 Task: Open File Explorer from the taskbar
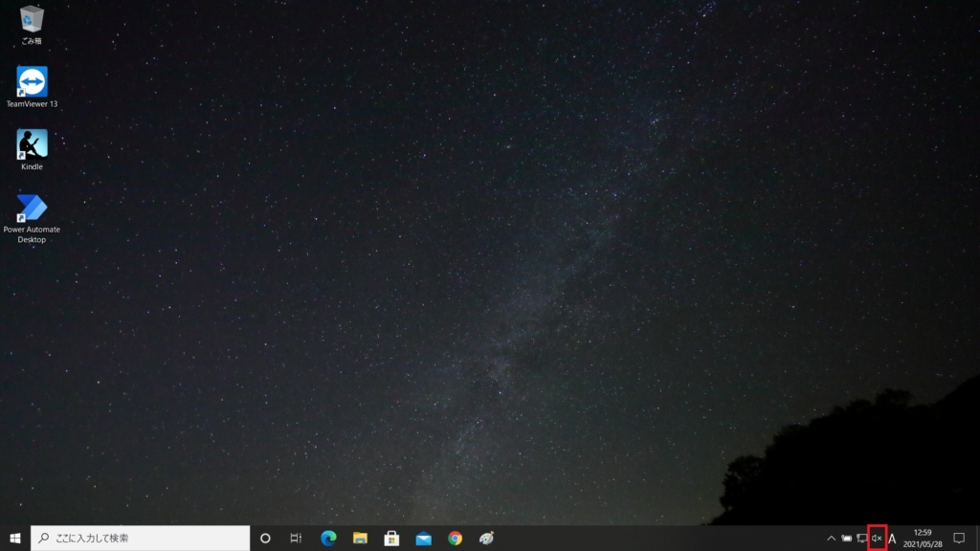(360, 538)
